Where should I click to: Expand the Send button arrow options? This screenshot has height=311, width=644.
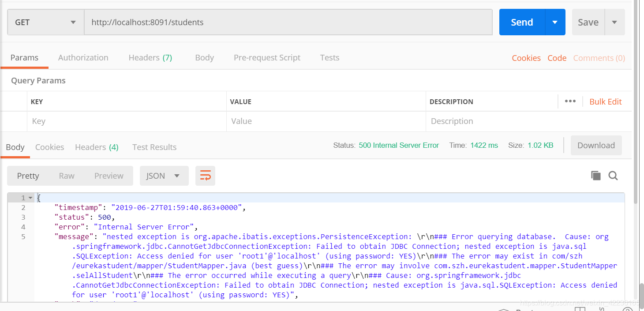[x=555, y=22]
